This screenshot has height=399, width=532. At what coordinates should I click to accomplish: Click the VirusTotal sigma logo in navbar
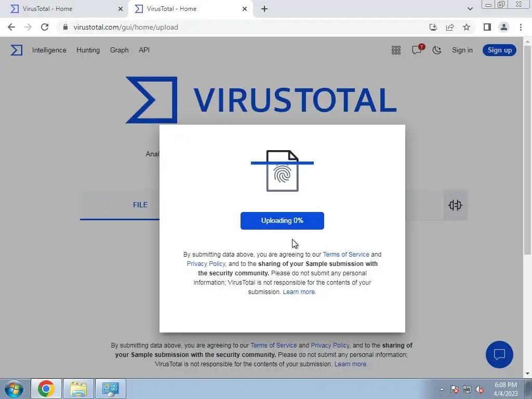[16, 50]
